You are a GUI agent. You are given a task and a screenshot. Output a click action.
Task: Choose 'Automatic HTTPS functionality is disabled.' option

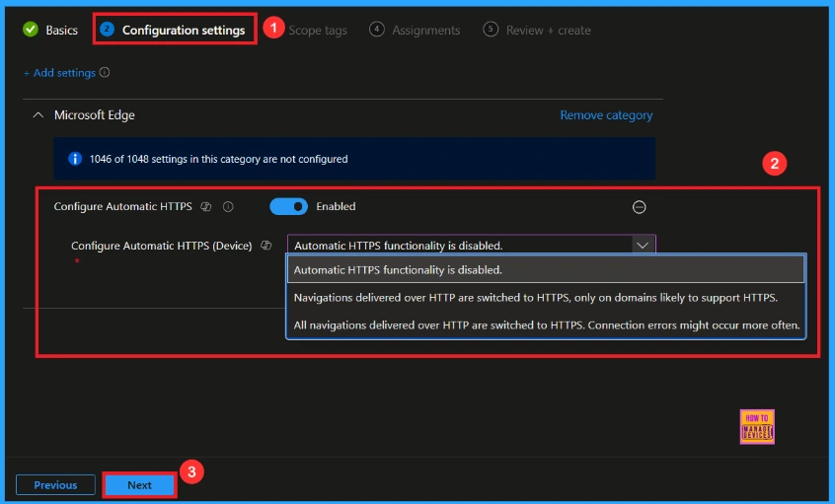coord(546,270)
